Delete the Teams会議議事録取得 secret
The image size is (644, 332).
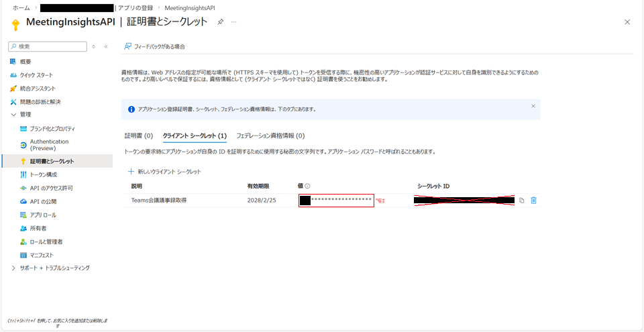[x=533, y=201]
